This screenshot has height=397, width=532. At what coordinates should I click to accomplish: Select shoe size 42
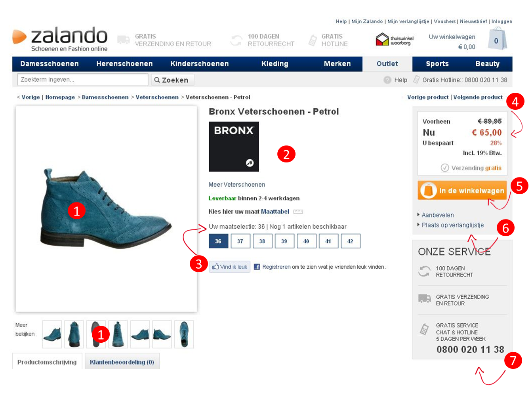coord(350,241)
